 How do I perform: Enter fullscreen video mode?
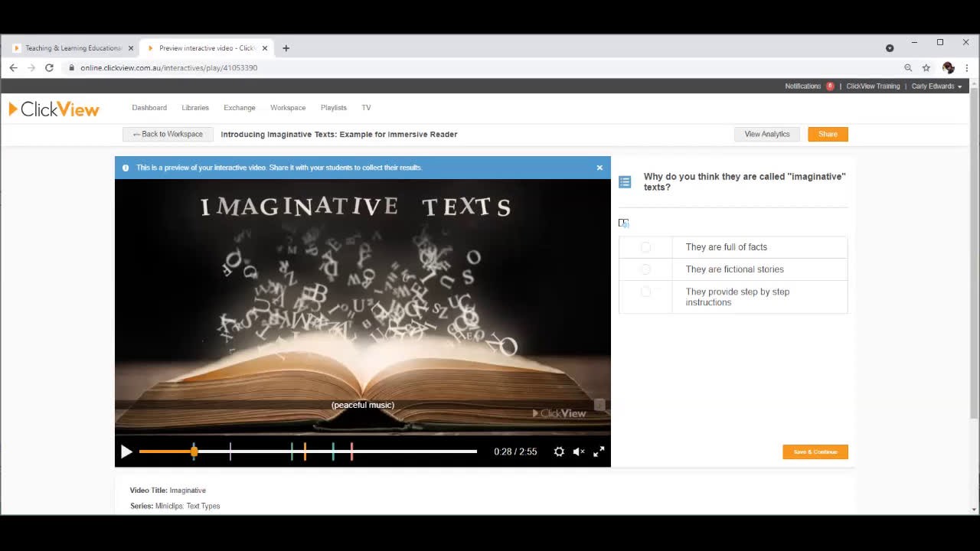click(599, 452)
